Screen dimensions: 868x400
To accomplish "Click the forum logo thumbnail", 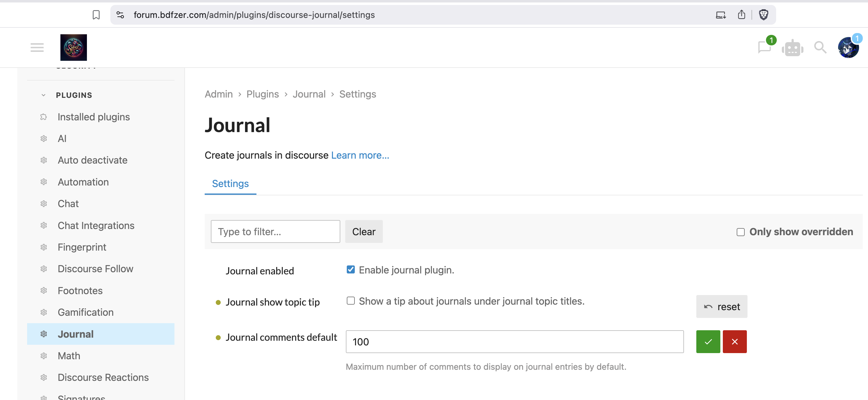I will [73, 47].
